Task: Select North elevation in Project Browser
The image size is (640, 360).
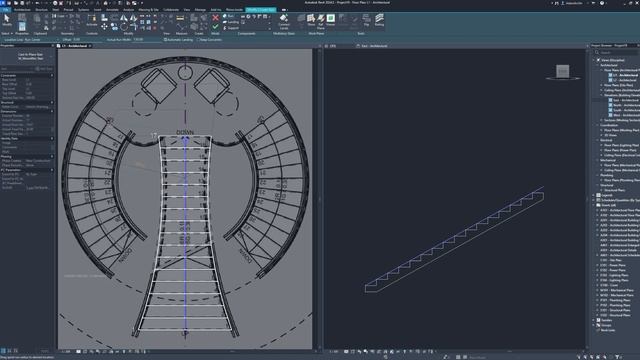Action: click(624, 105)
